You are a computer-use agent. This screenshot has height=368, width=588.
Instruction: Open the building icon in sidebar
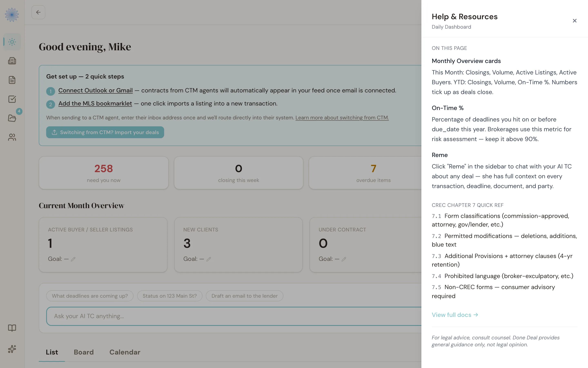pyautogui.click(x=12, y=61)
